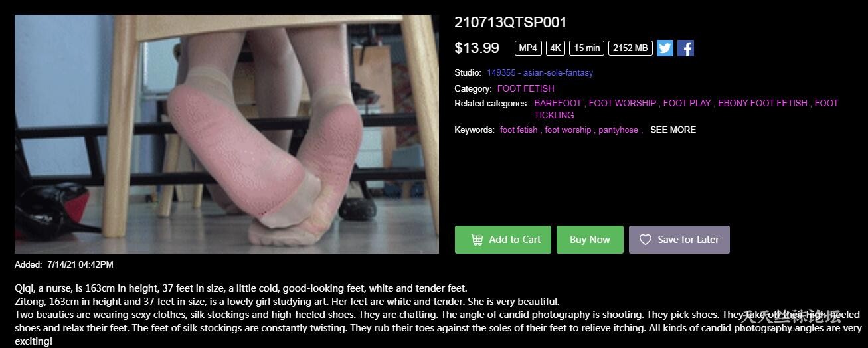Share the clip on Twitter
The image size is (868, 348).
665,48
